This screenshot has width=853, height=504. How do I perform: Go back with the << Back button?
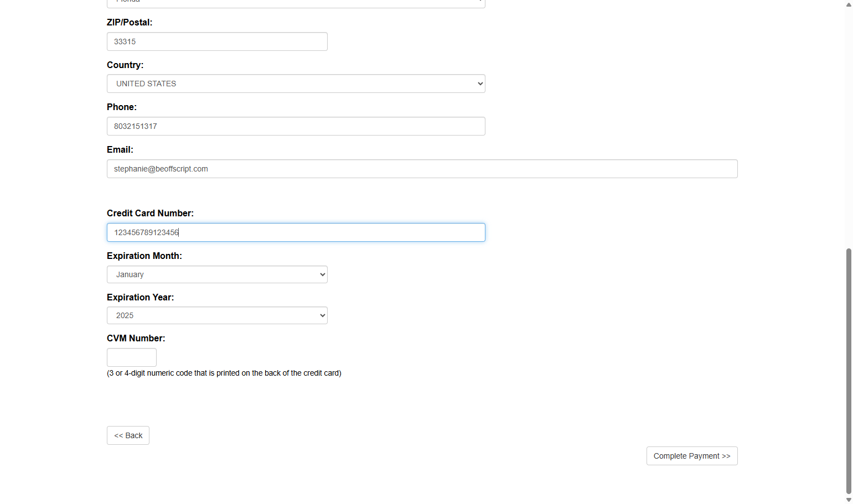[128, 435]
